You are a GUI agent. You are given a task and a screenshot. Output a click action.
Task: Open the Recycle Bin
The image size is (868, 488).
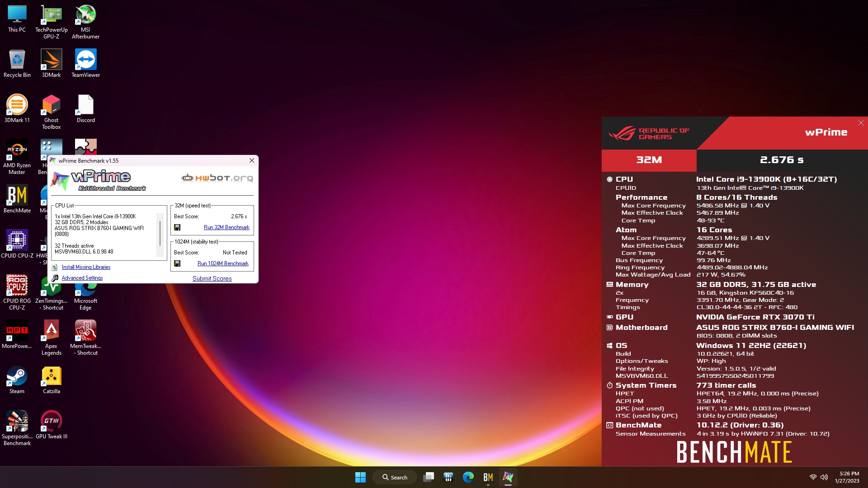(17, 64)
